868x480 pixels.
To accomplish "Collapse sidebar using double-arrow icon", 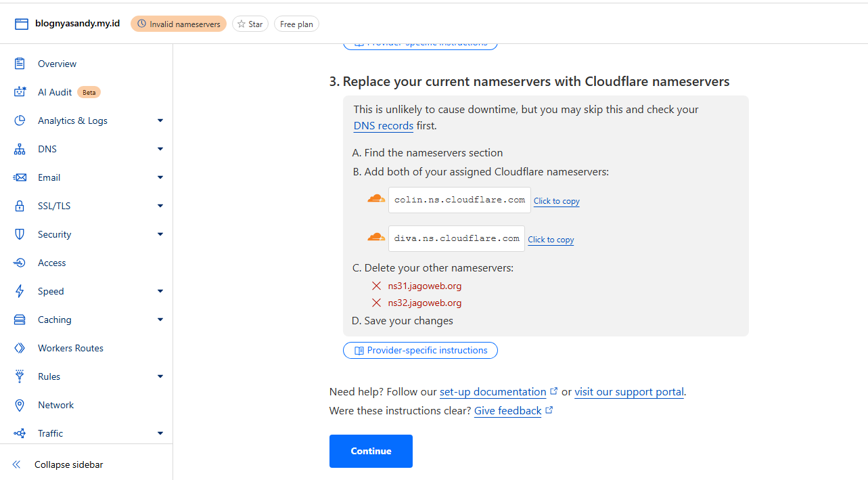I will coord(17,464).
